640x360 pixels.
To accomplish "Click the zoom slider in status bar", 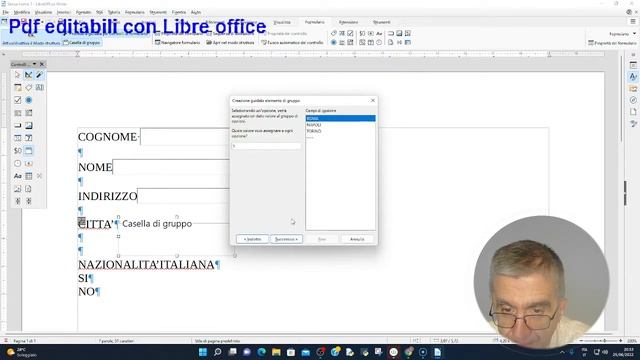I will click(x=600, y=340).
